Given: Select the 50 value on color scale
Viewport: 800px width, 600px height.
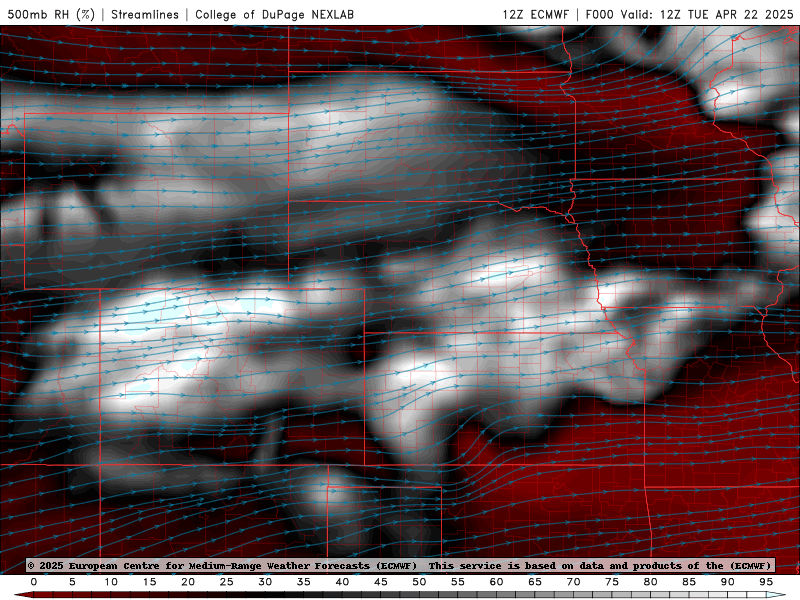Looking at the screenshot, I should coord(419,582).
